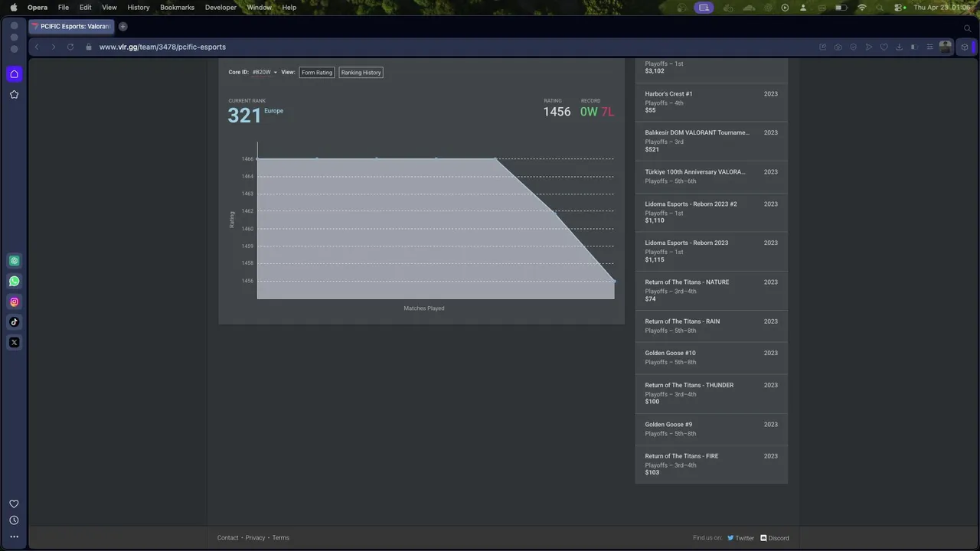Viewport: 980px width, 551px height.
Task: Click the Privacy footer link
Action: (x=256, y=538)
